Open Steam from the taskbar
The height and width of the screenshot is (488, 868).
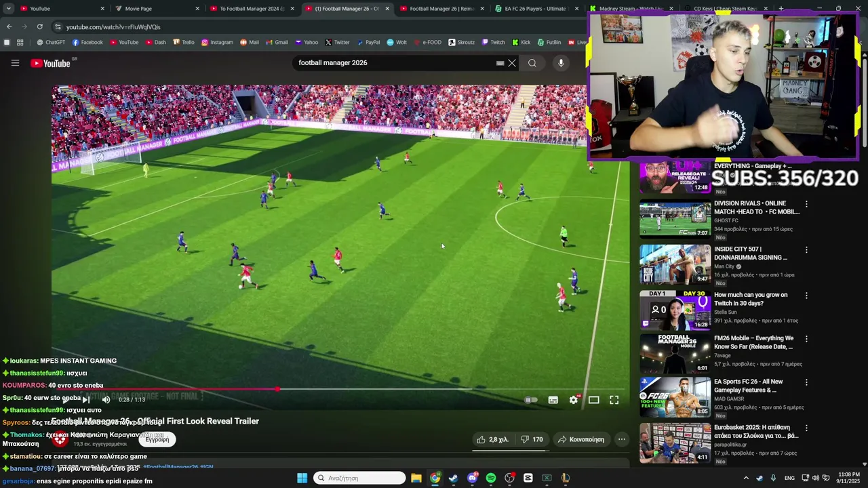(x=454, y=478)
